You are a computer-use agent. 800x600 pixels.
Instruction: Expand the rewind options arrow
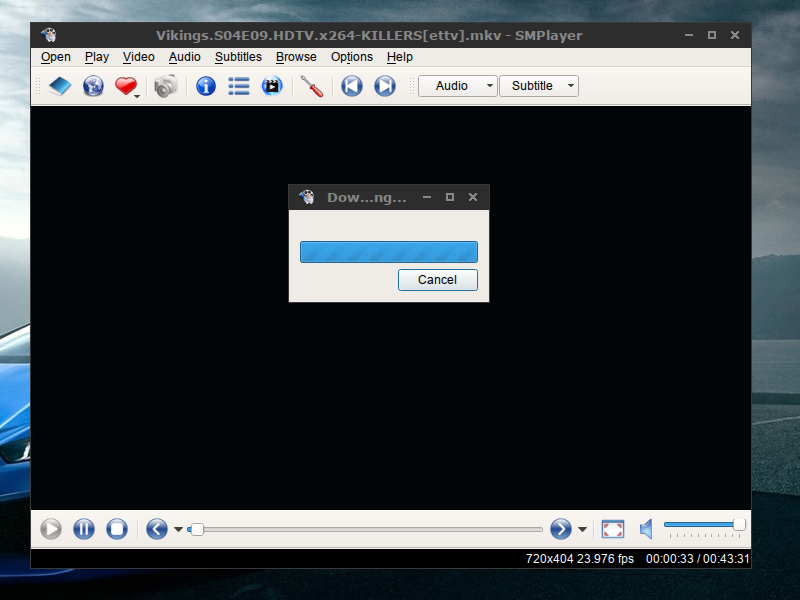tap(178, 530)
